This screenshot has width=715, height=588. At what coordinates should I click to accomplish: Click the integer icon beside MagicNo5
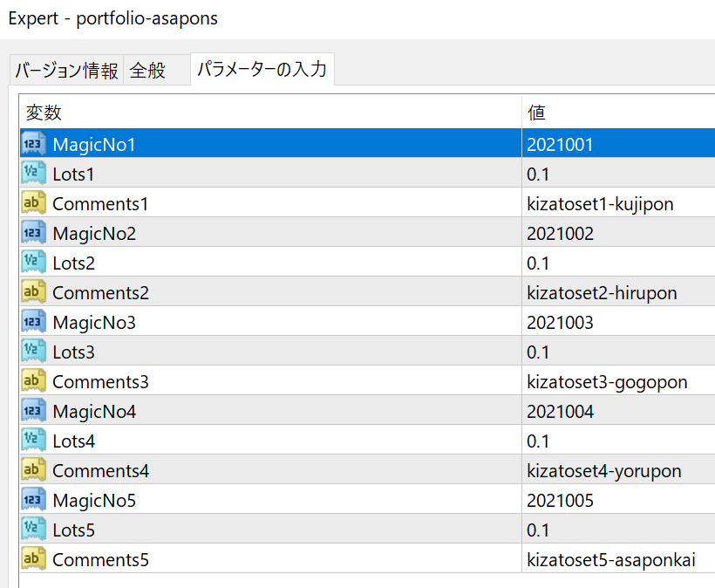[33, 500]
